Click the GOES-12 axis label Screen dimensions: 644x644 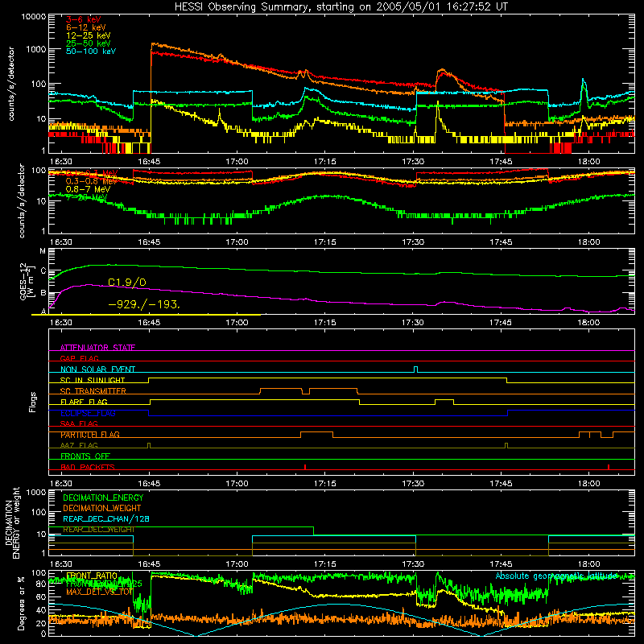[x=23, y=281]
